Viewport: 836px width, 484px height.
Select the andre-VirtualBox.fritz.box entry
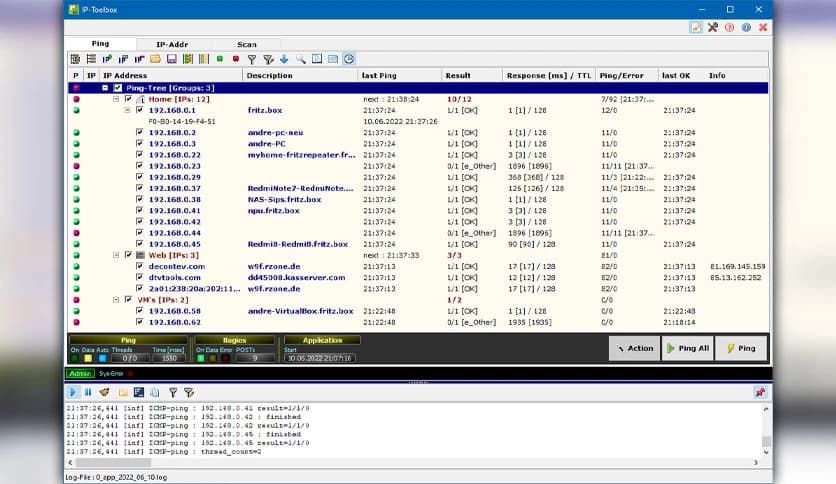[x=301, y=311]
